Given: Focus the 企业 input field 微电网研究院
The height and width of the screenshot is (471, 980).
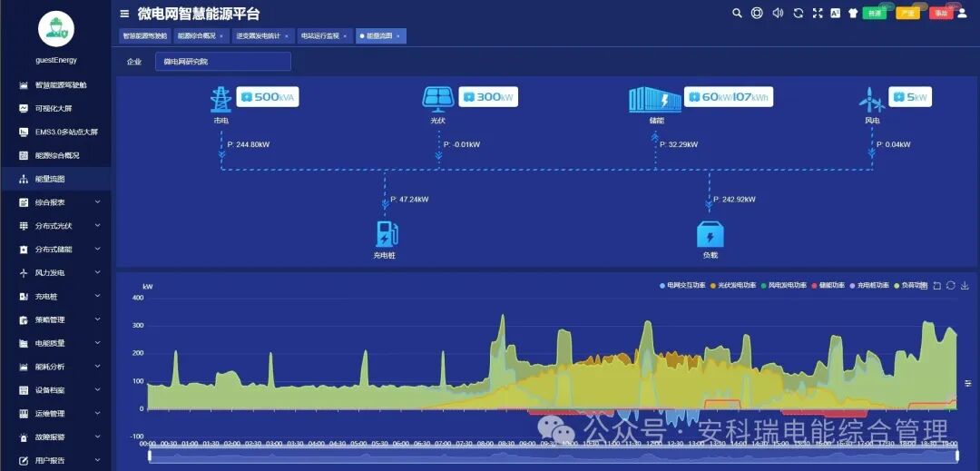Looking at the screenshot, I should [x=223, y=62].
